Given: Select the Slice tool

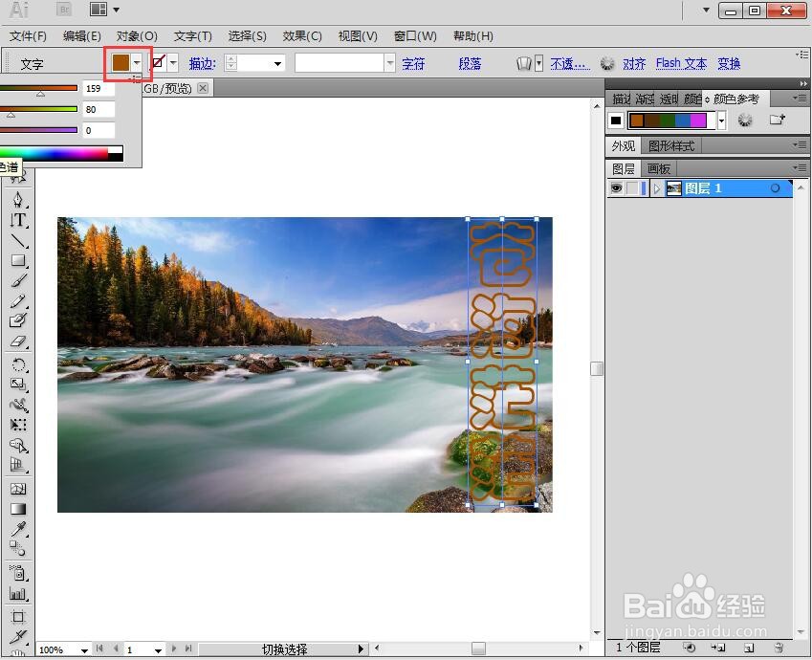Looking at the screenshot, I should point(18,636).
